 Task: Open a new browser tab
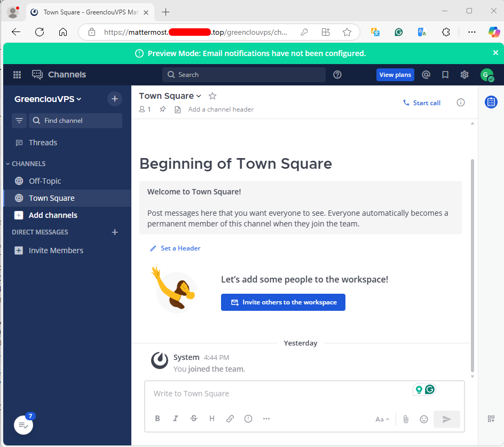(x=166, y=12)
